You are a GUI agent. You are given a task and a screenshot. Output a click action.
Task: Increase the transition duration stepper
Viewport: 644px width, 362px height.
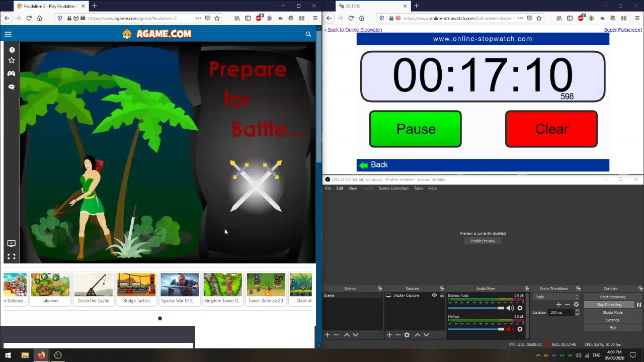577,311
